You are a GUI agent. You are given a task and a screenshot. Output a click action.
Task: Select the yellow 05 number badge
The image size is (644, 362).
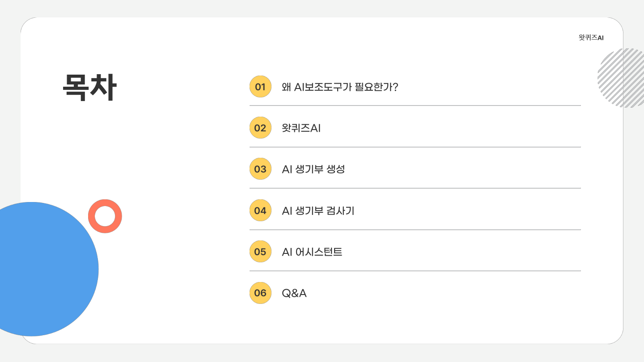coord(260,252)
